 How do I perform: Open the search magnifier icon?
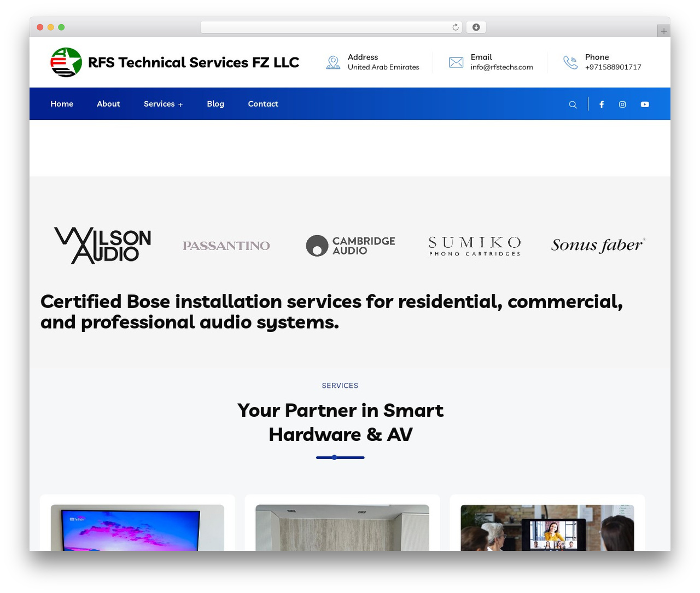pyautogui.click(x=573, y=104)
